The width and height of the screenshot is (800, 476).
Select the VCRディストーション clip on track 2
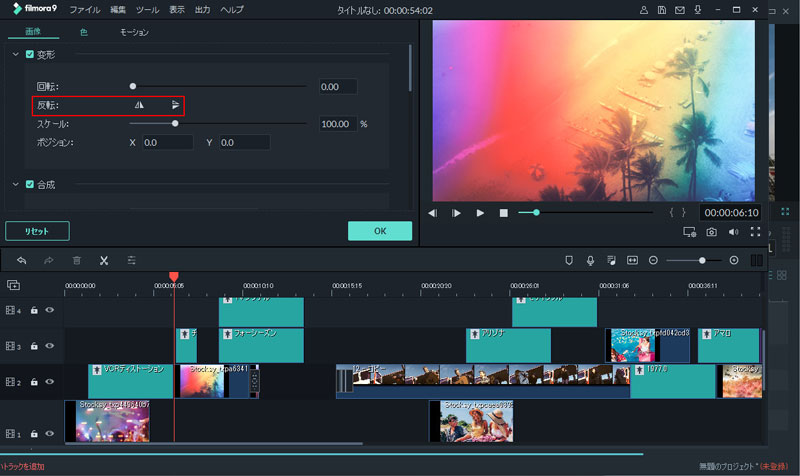point(131,381)
